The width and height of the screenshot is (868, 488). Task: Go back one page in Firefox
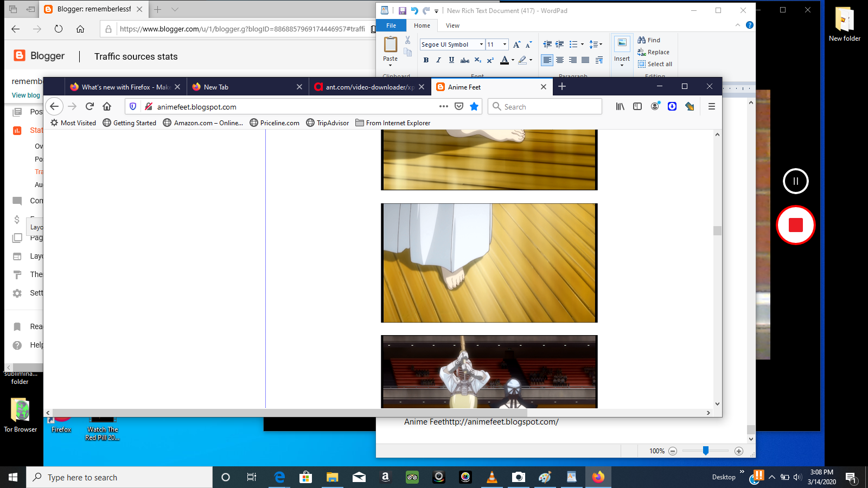[x=54, y=107]
